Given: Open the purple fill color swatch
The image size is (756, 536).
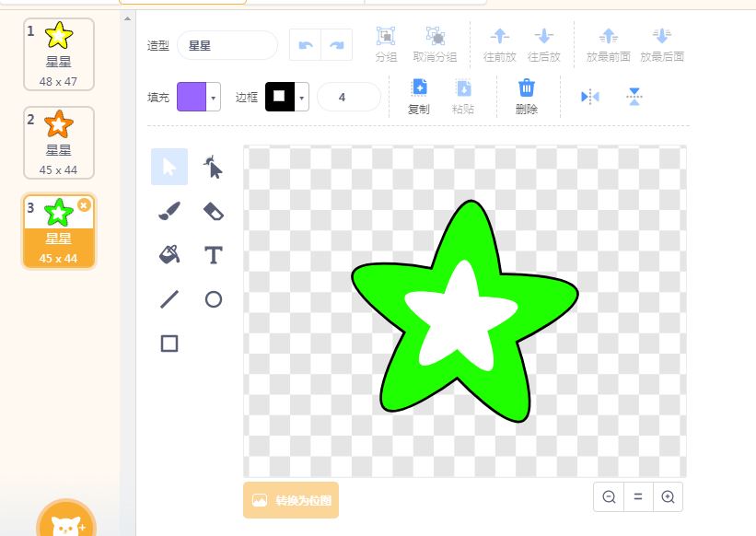Looking at the screenshot, I should coord(192,97).
